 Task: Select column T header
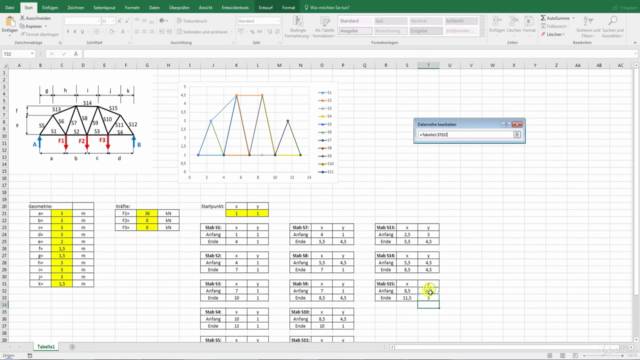coord(428,65)
